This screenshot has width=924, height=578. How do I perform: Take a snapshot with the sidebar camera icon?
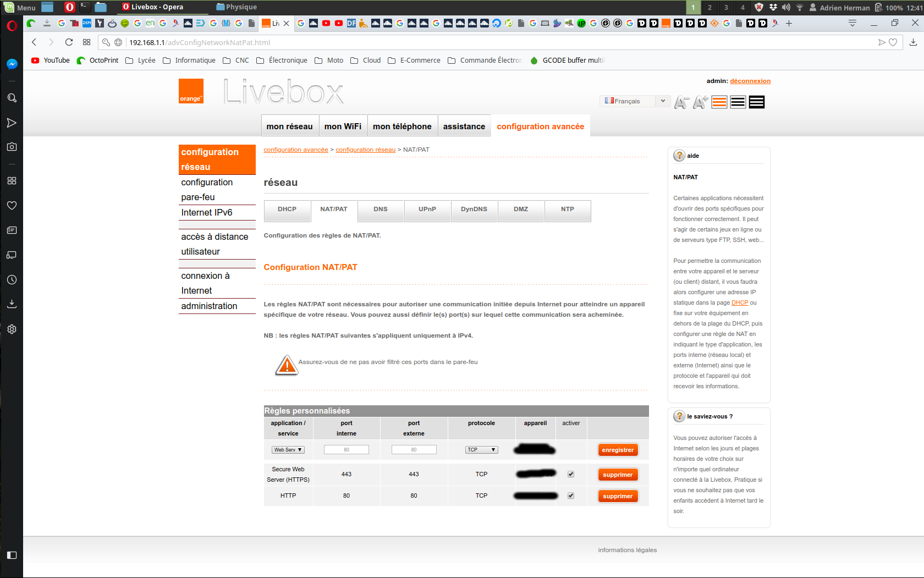click(12, 147)
